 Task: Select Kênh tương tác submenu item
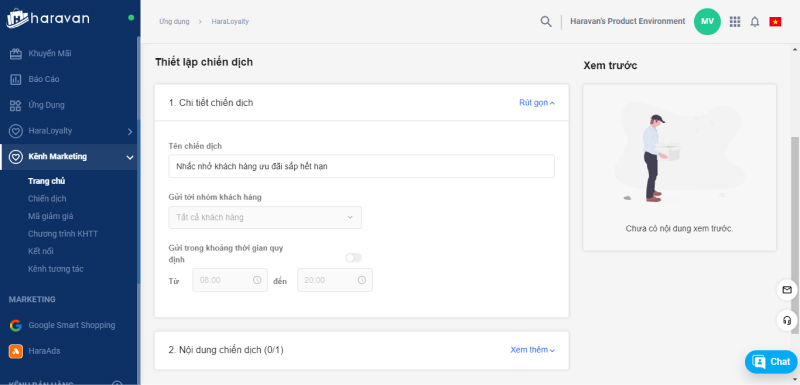[x=56, y=269]
